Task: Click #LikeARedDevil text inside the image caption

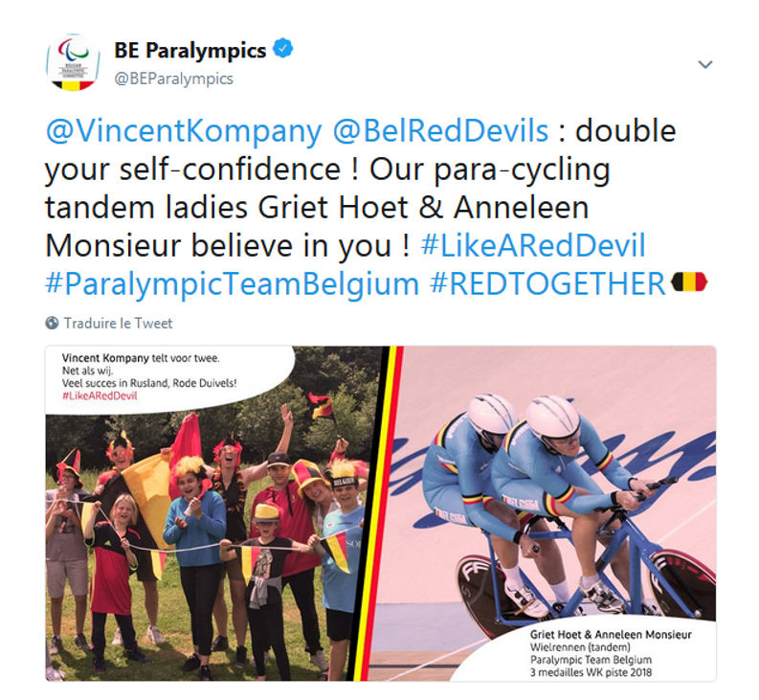Action: (x=100, y=396)
